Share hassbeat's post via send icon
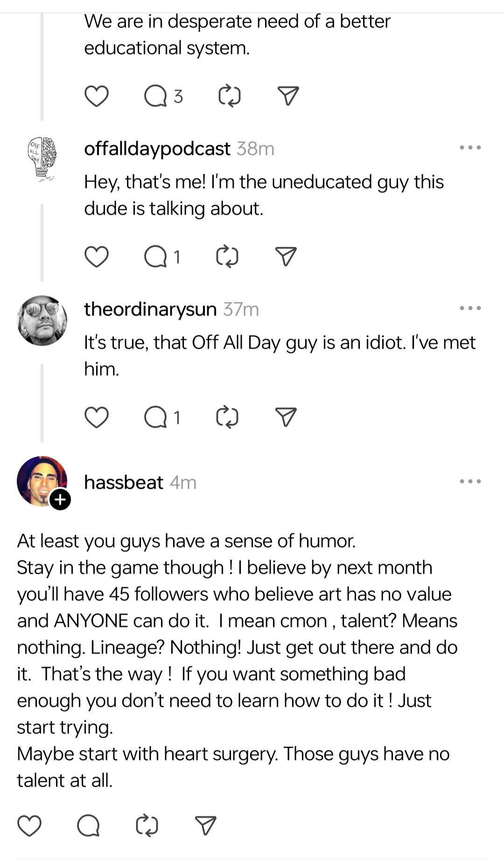 click(x=205, y=826)
